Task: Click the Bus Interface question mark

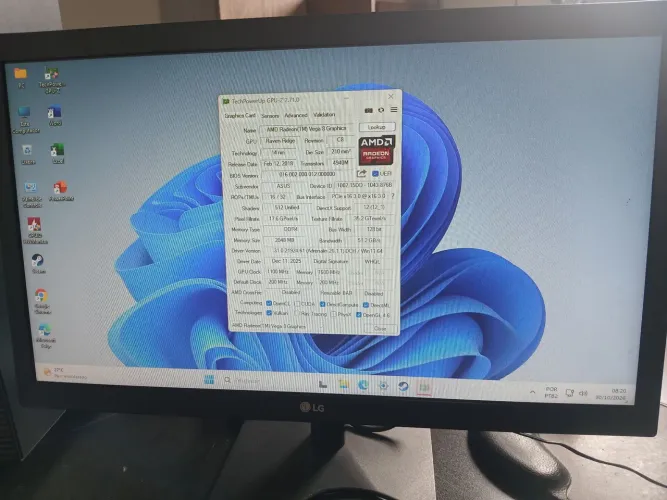Action: click(x=392, y=196)
